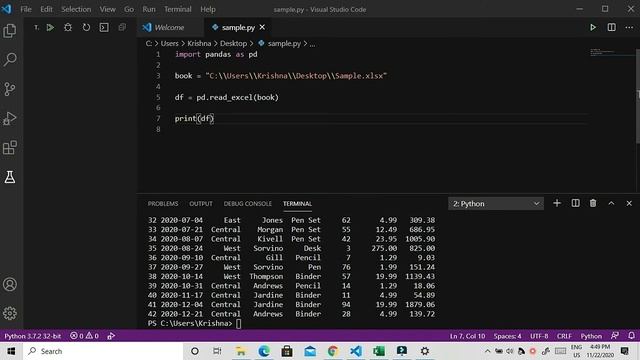Maximize the terminal panel with up chevron
The height and width of the screenshot is (360, 640).
coord(611,203)
